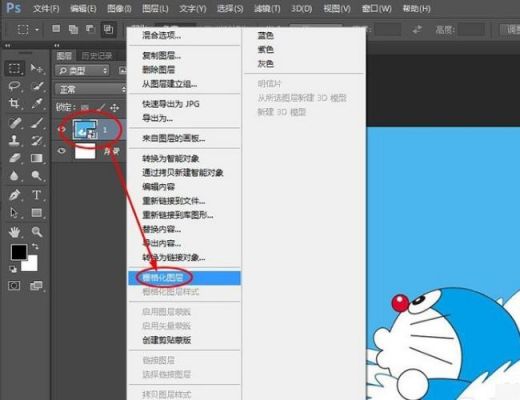Open the 图层(L) menu
This screenshot has width=520, height=400.
pyautogui.click(x=155, y=8)
